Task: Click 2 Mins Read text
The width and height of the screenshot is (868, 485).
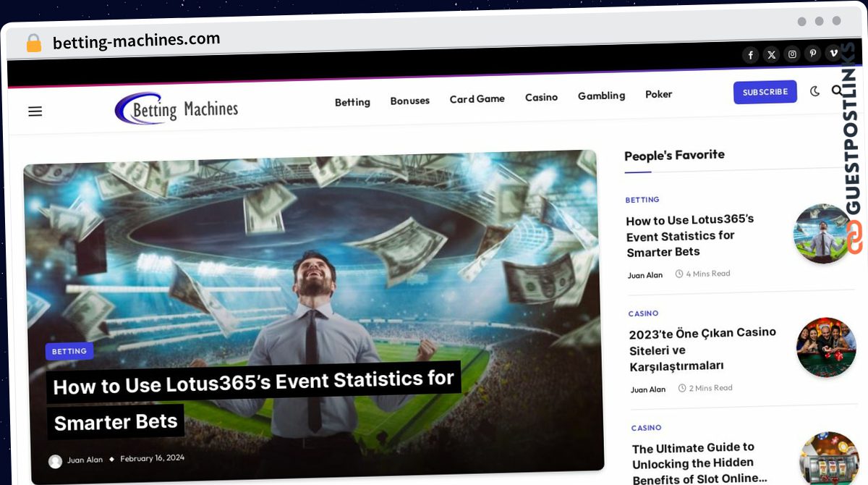Action: pyautogui.click(x=711, y=388)
